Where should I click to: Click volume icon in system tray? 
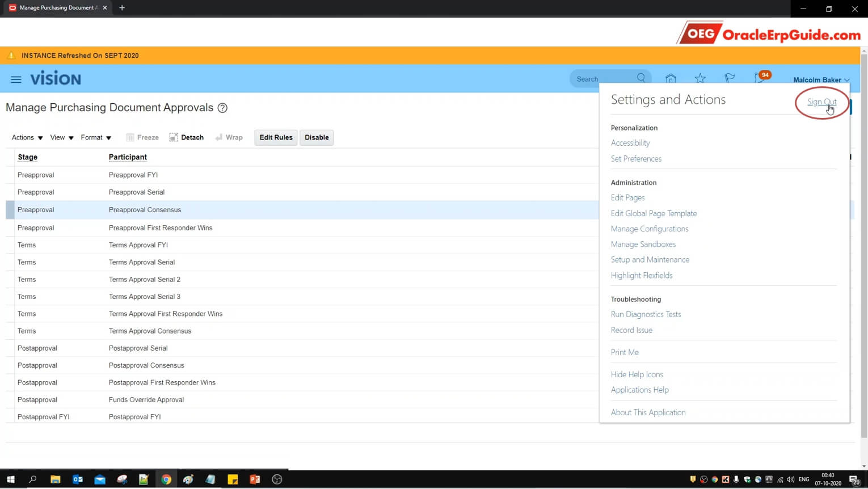[x=790, y=480]
